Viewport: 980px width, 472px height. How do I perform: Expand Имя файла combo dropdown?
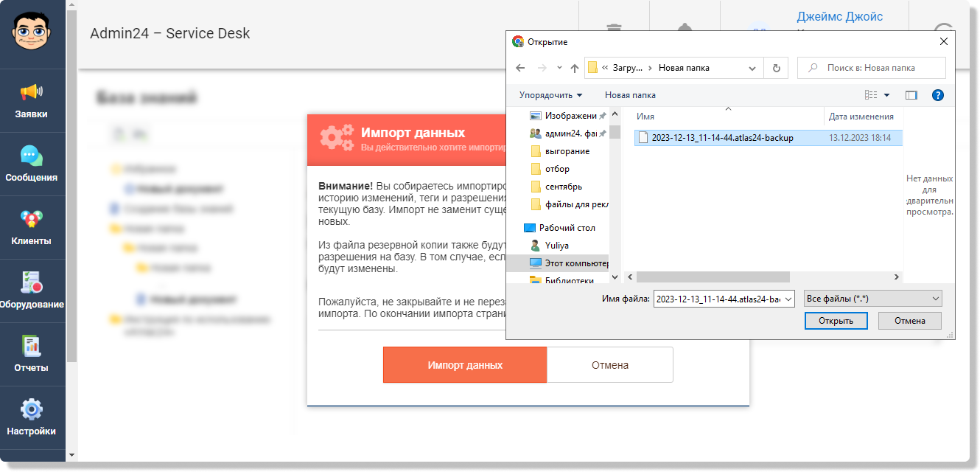tap(788, 299)
